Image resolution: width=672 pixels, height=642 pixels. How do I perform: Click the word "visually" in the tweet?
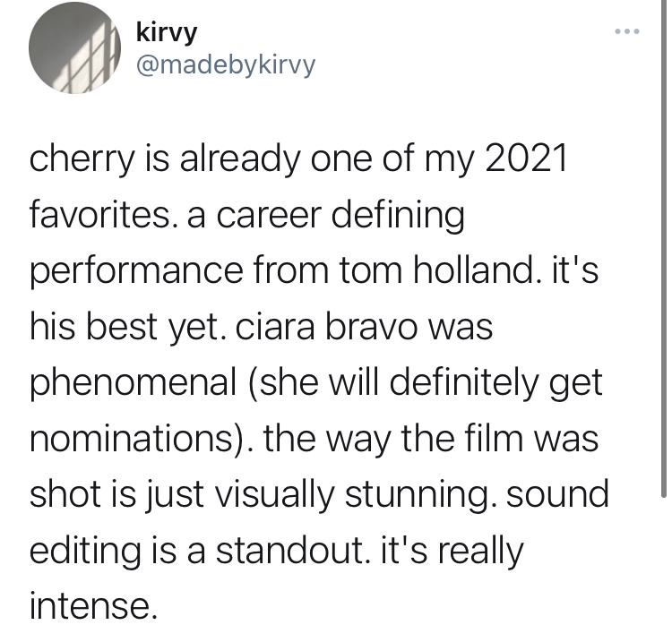(x=274, y=495)
